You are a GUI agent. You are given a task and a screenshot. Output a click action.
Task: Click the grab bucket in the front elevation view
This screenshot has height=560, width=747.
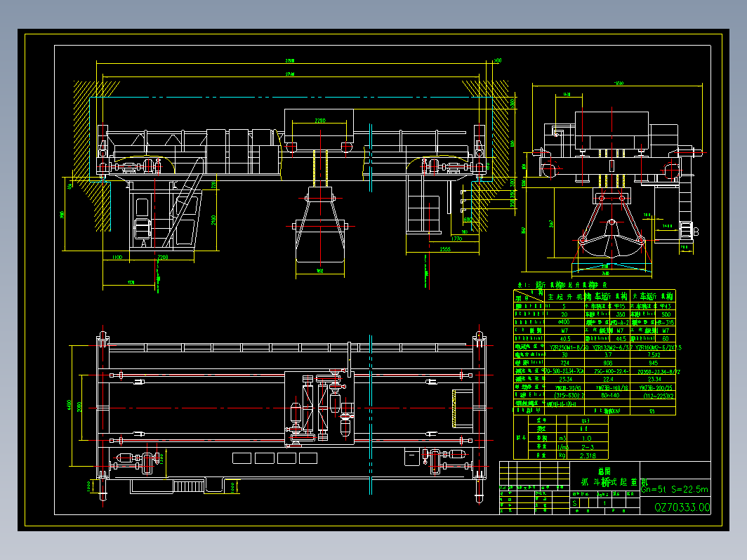(x=320, y=224)
